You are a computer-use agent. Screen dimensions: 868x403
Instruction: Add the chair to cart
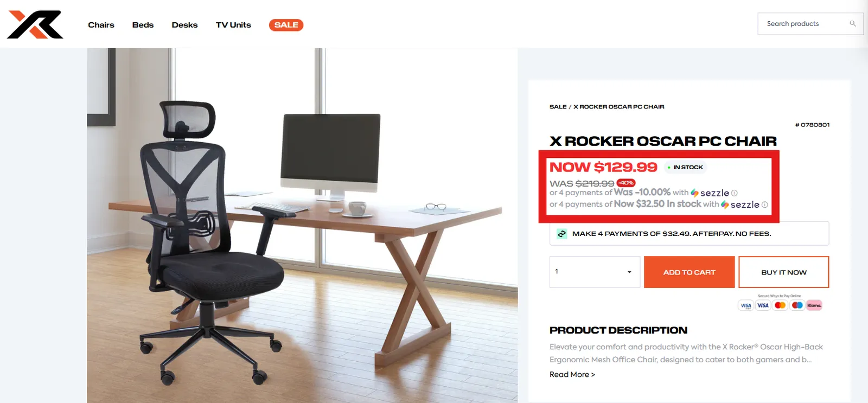point(690,272)
